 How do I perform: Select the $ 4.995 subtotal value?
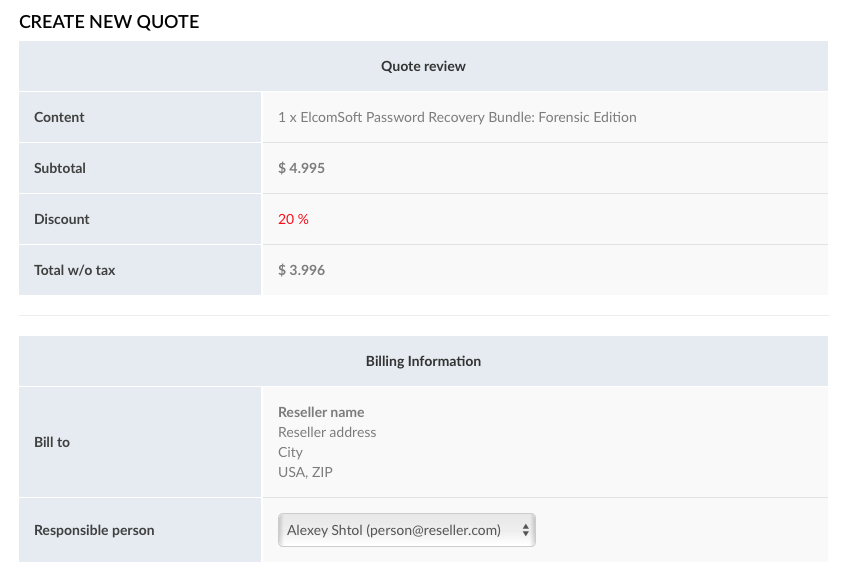[301, 168]
